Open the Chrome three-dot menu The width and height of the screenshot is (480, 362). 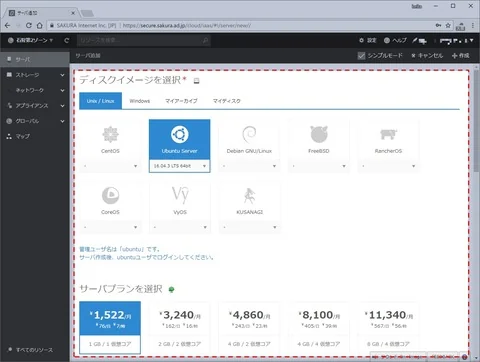[x=473, y=25]
